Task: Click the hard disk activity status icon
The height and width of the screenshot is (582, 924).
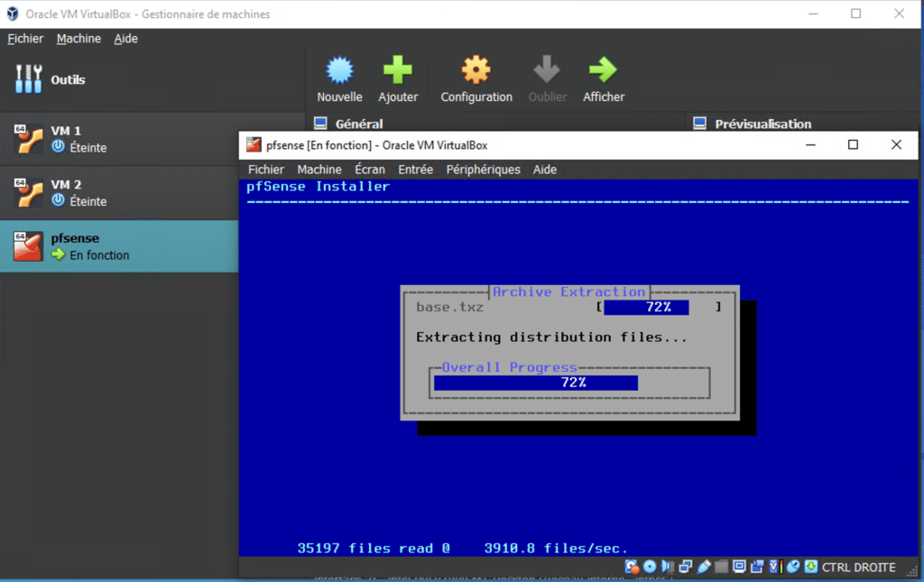Action: [632, 567]
